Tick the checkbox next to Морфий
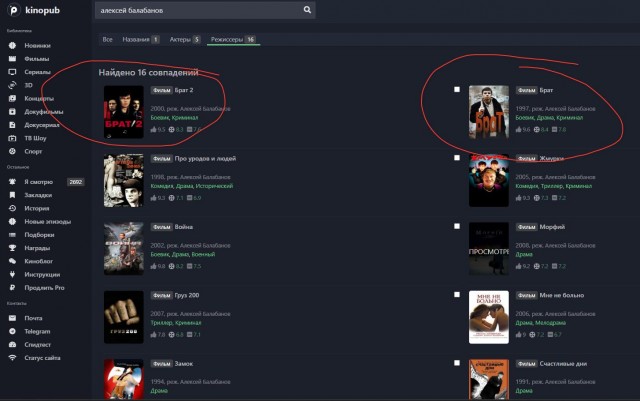This screenshot has width=640, height=401. [457, 226]
